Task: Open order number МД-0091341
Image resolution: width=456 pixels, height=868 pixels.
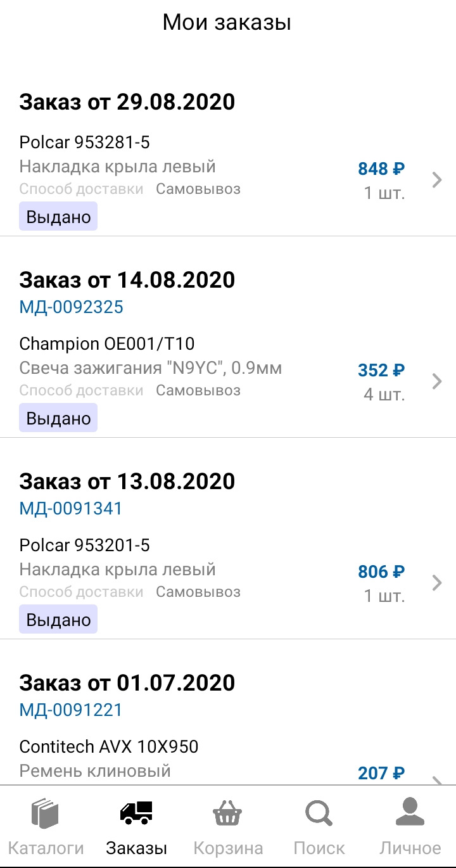Action: pos(71,509)
